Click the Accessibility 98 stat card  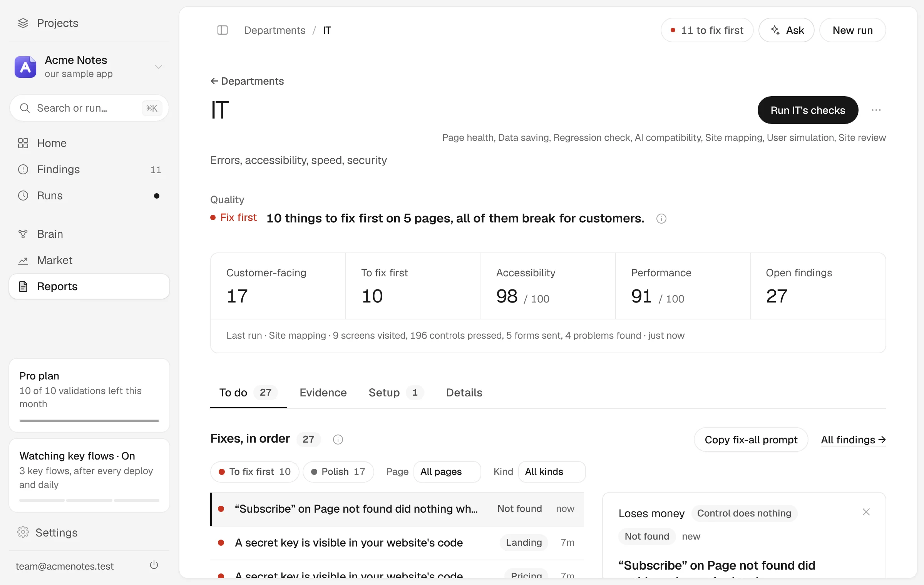(x=548, y=286)
